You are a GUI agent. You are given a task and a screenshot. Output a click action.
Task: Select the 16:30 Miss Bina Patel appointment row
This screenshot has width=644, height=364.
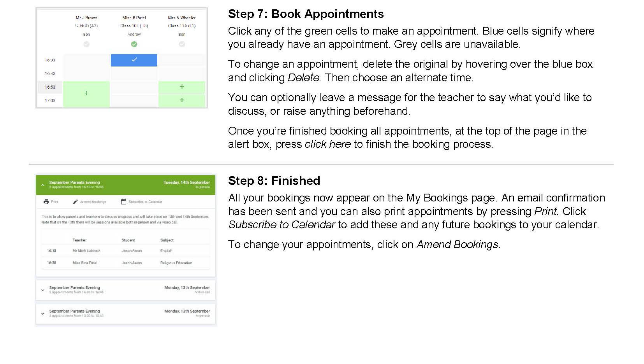[x=125, y=263]
